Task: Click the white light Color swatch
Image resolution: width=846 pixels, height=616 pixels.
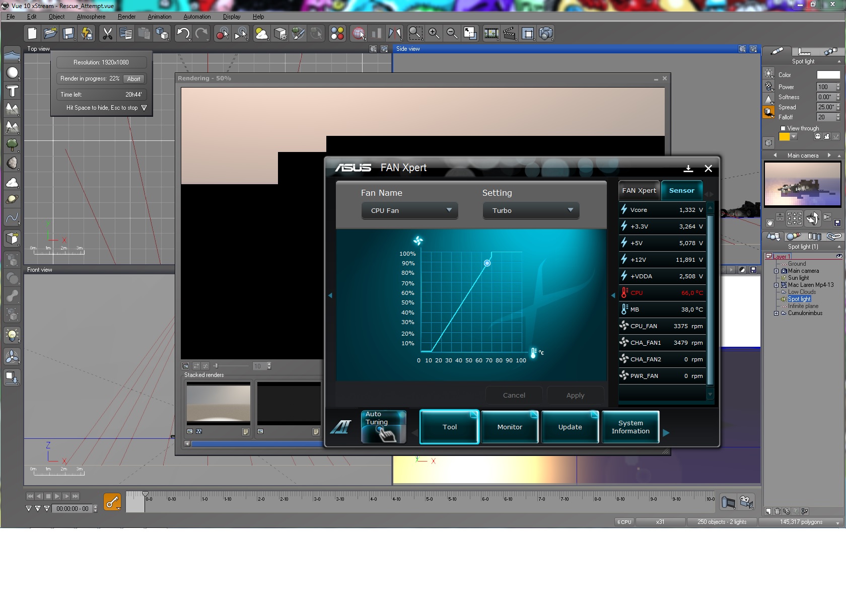Action: pyautogui.click(x=828, y=75)
